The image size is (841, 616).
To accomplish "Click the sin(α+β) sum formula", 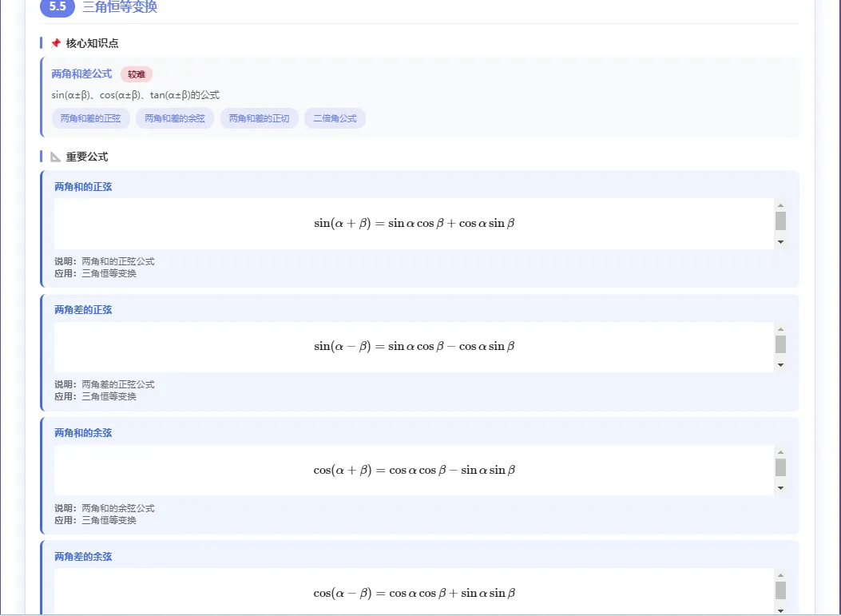I will 414,223.
